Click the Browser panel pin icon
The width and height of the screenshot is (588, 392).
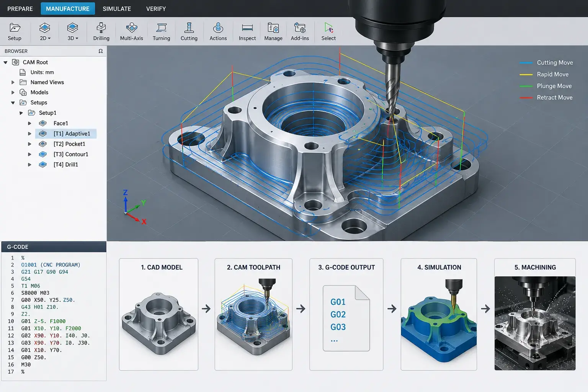101,51
